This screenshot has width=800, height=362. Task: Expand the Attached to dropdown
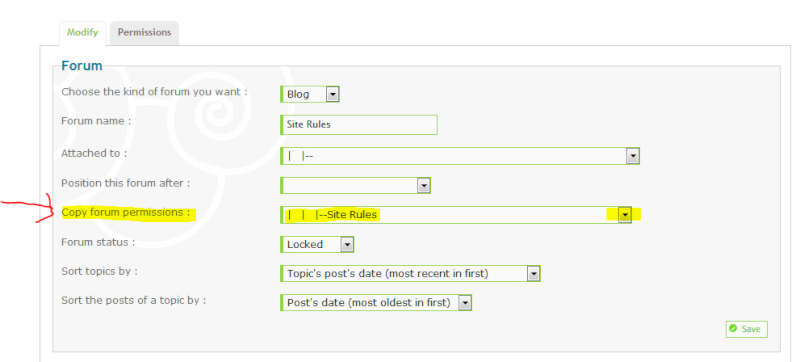click(x=460, y=156)
